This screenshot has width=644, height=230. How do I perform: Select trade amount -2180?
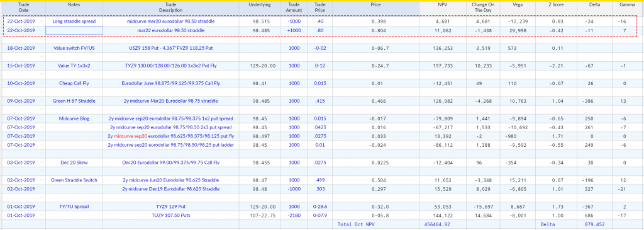coord(294,215)
